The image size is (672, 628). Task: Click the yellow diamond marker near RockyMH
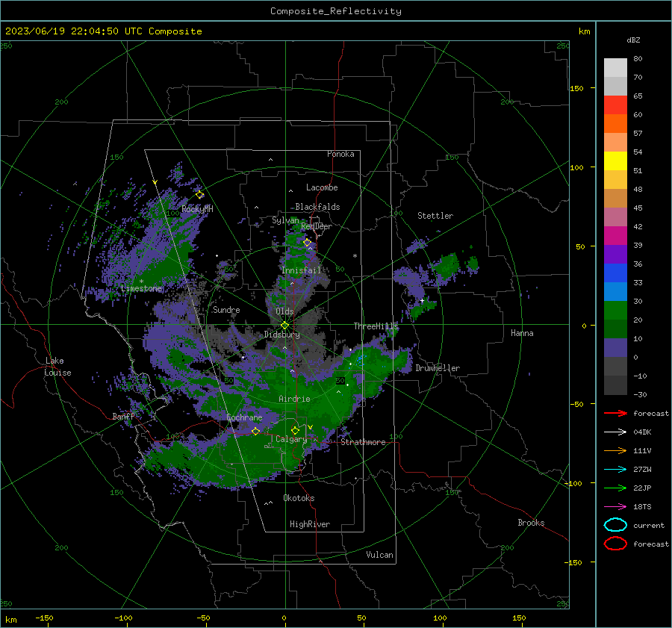coord(199,195)
